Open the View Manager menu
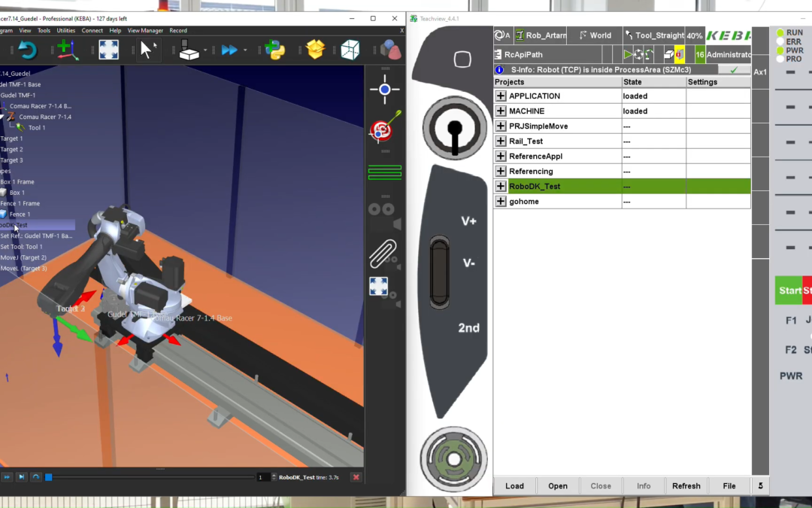The width and height of the screenshot is (812, 508). click(145, 31)
